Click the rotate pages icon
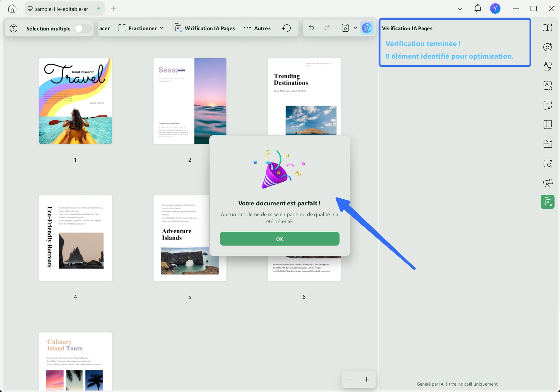The width and height of the screenshot is (560, 392). [x=286, y=28]
